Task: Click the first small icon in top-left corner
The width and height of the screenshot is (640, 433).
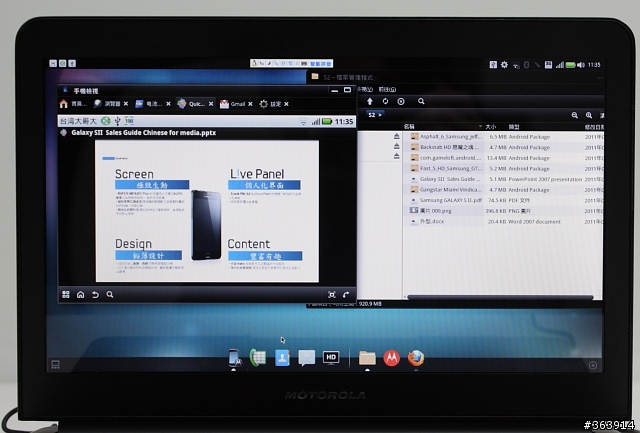Action: click(x=53, y=63)
